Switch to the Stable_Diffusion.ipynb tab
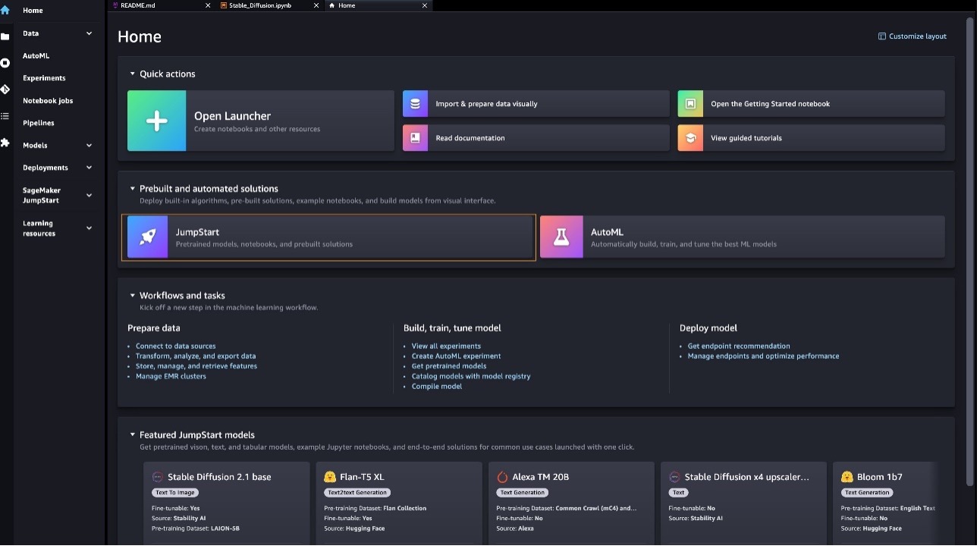This screenshot has height=549, width=980. coord(270,5)
